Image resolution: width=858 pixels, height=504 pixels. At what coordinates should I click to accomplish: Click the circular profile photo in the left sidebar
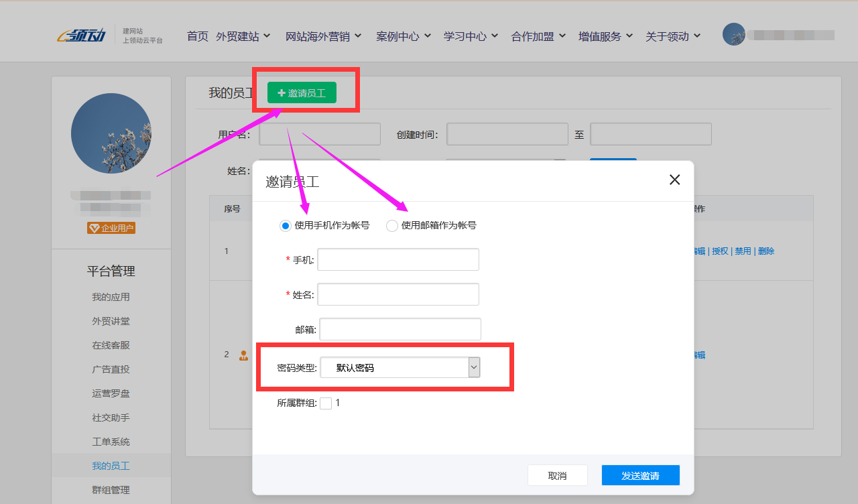tap(111, 133)
